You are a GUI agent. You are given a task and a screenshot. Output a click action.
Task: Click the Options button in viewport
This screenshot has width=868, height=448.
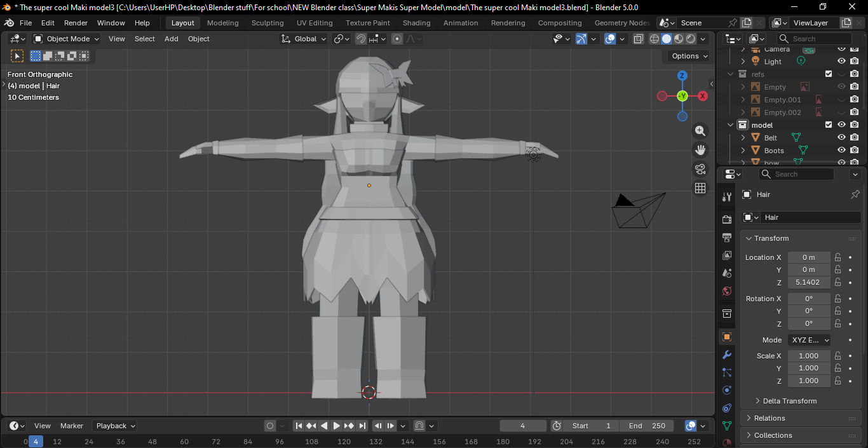689,56
